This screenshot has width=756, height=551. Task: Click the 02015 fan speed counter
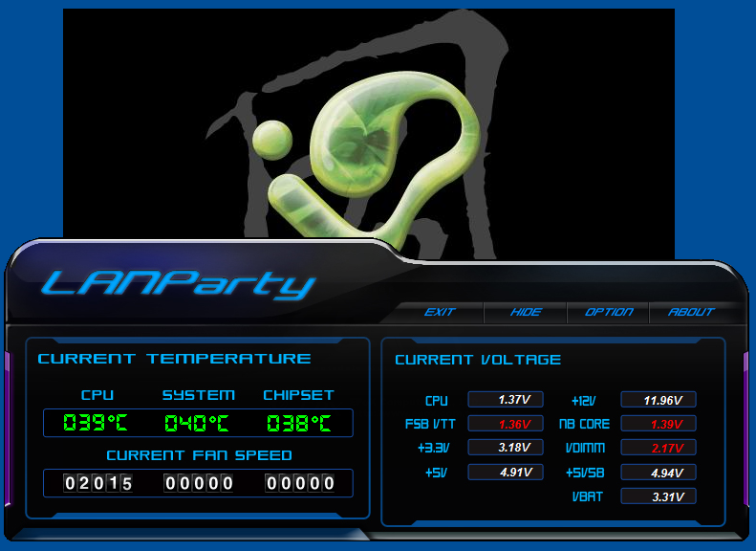tap(97, 483)
